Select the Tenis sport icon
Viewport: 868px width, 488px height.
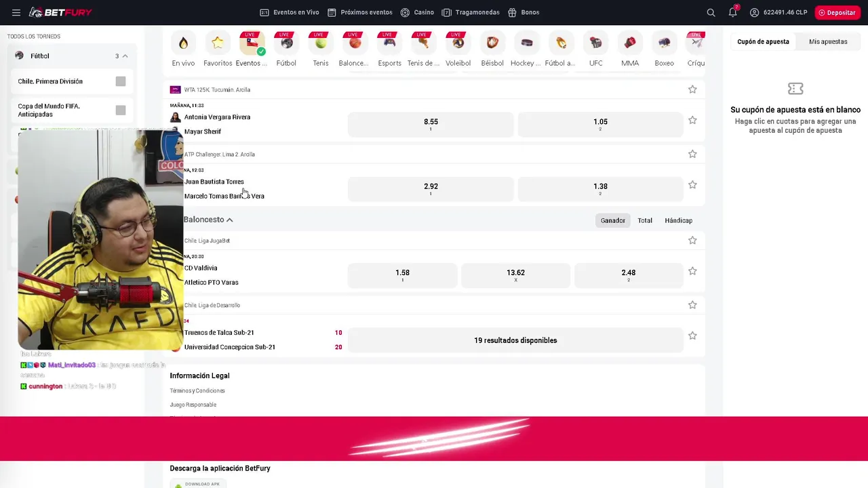(321, 43)
